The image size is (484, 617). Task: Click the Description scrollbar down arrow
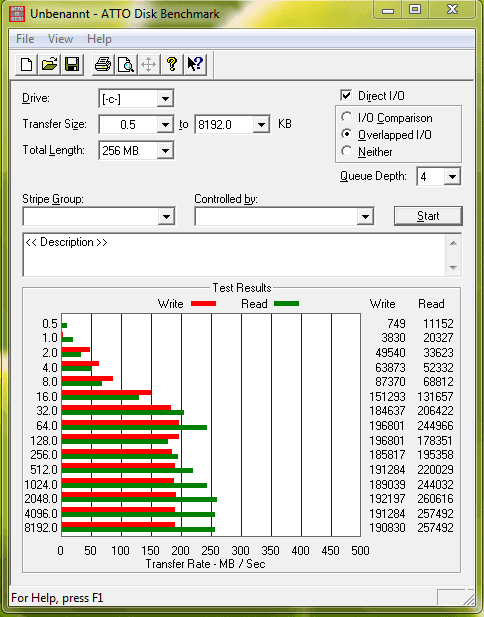(x=453, y=268)
